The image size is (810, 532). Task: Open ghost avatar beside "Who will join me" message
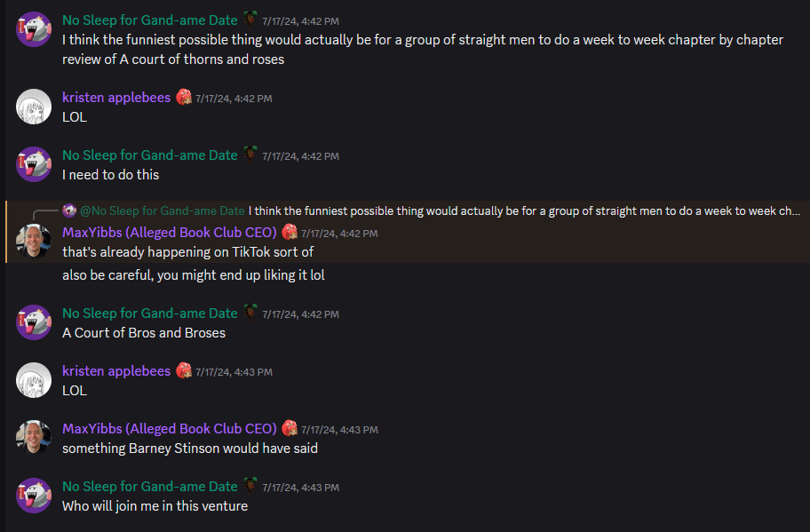click(x=34, y=496)
